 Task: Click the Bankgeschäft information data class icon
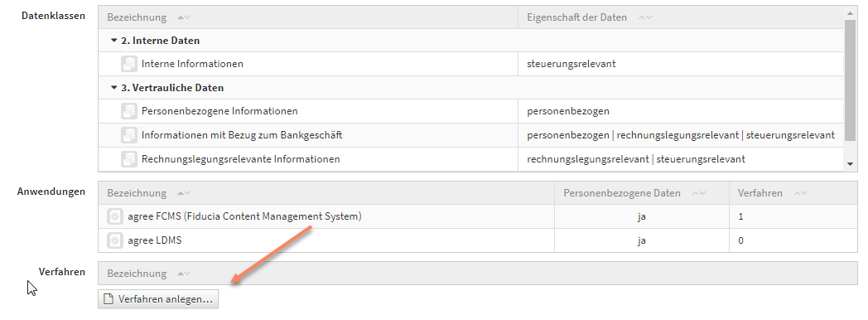[129, 135]
